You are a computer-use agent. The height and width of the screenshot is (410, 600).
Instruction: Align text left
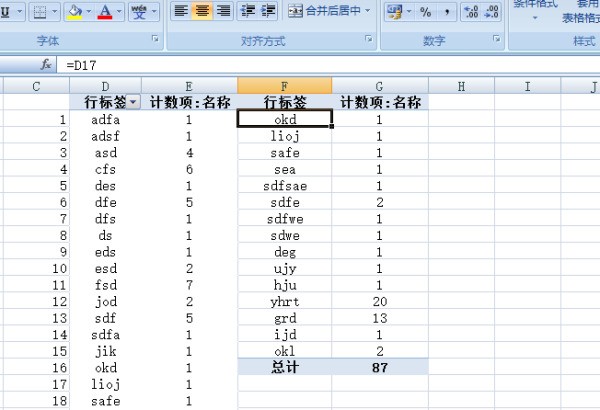pyautogui.click(x=181, y=11)
